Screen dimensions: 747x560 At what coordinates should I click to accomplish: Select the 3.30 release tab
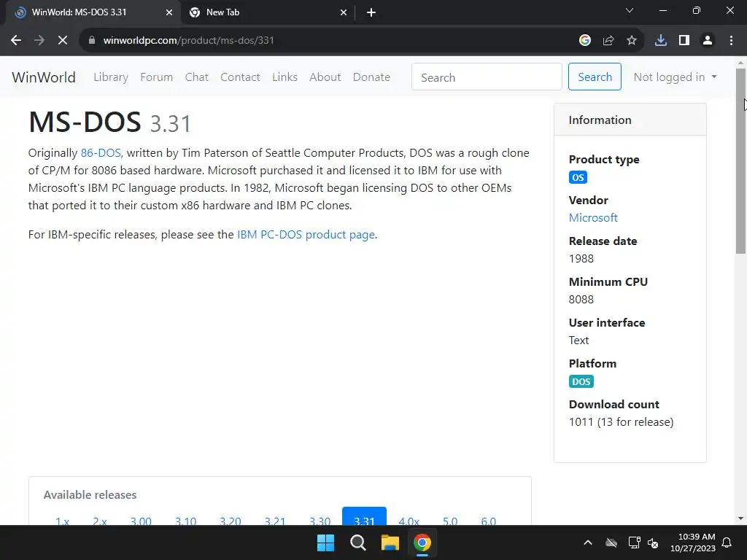[320, 520]
